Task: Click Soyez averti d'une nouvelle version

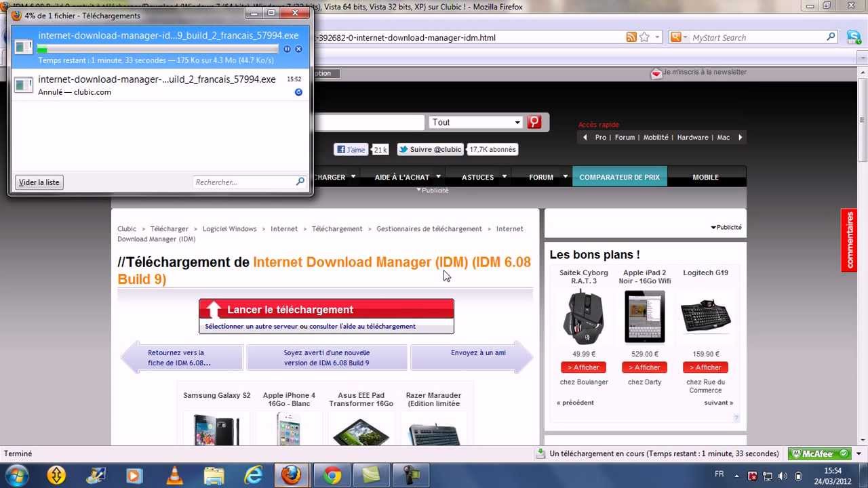Action: tap(326, 357)
